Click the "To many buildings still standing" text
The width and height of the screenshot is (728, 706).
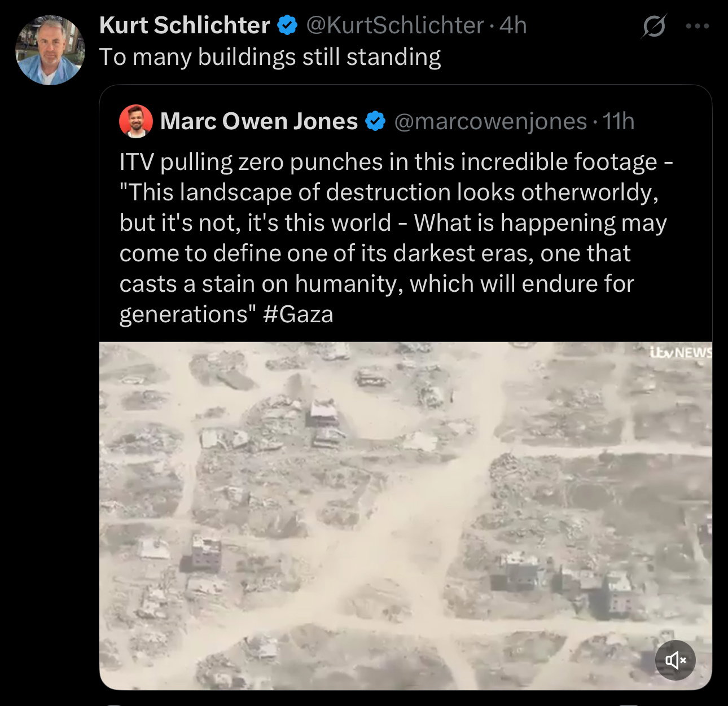pos(270,57)
